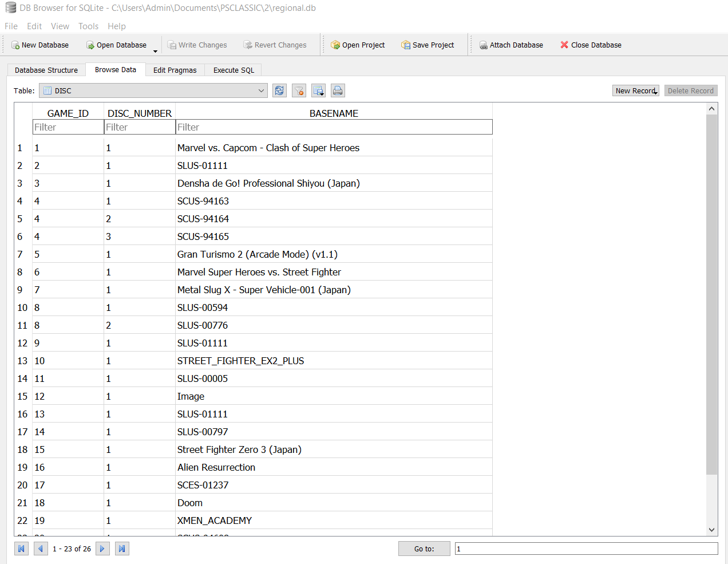Screen dimensions: 728x564
Task: Click the DISC_NUMBER filter field
Action: click(x=140, y=127)
